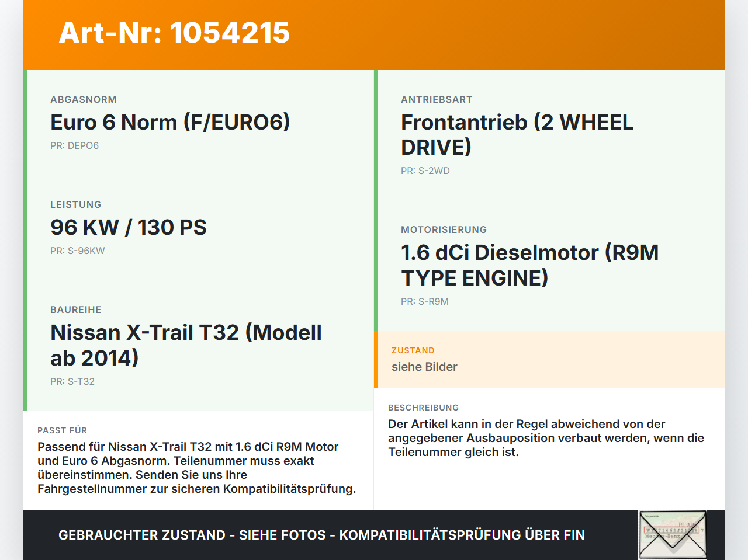Click the 'ABGASNORM' label
The image size is (748, 560).
(x=84, y=100)
